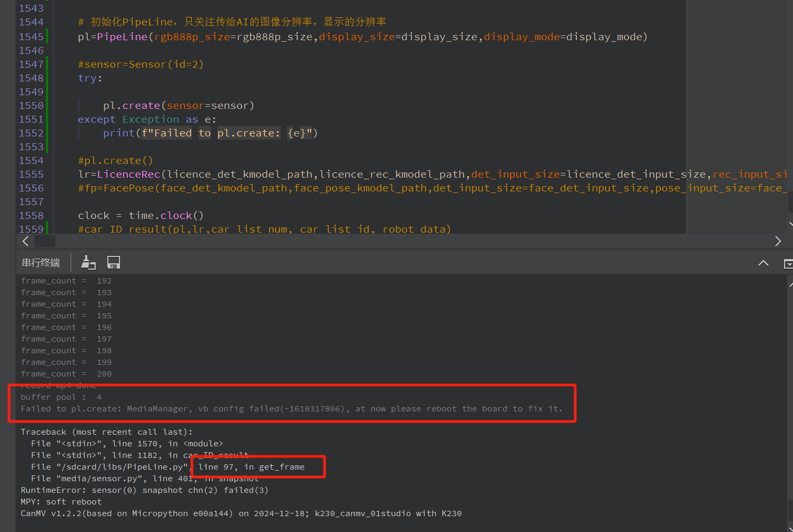This screenshot has height=532, width=793.
Task: Collapse the serial terminal panel chevron
Action: pyautogui.click(x=763, y=263)
